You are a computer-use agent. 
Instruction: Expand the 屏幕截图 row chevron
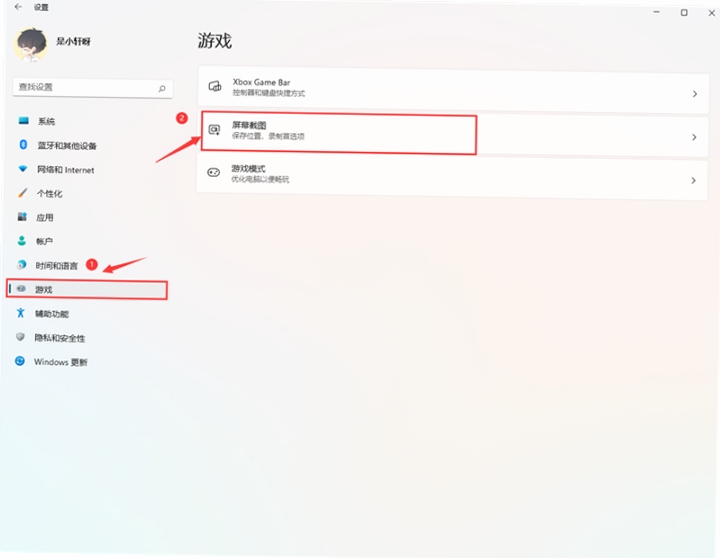pos(694,137)
